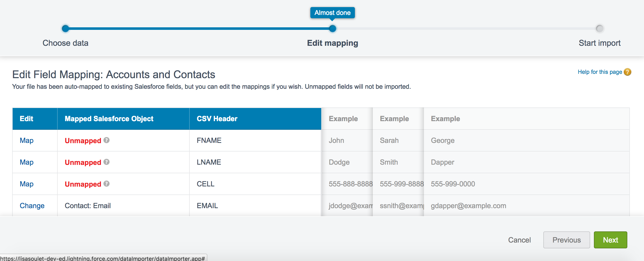Viewport: 644px width, 261px height.
Task: Click Map link for CELL row
Action: click(27, 184)
